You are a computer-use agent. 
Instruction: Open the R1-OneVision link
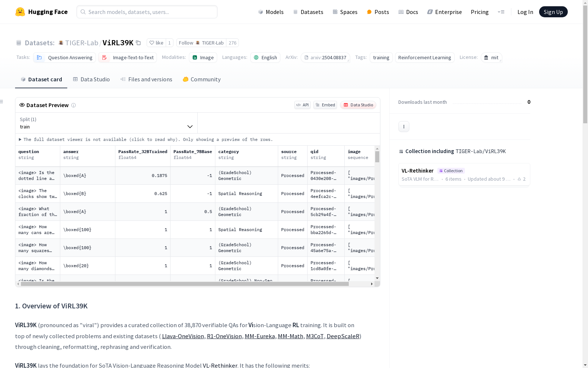tap(224, 336)
